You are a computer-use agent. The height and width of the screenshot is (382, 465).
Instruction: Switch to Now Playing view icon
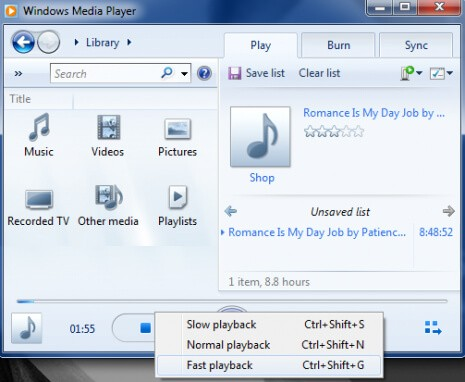[433, 327]
